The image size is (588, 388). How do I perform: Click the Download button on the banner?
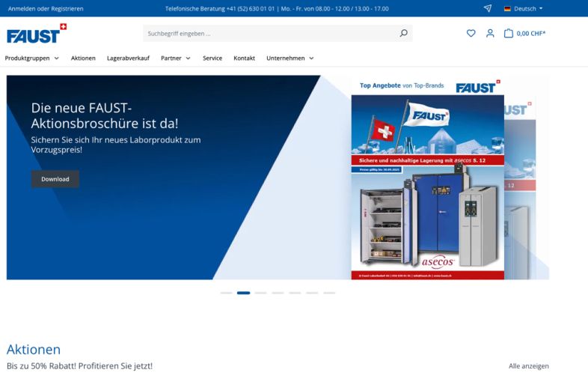pyautogui.click(x=55, y=179)
